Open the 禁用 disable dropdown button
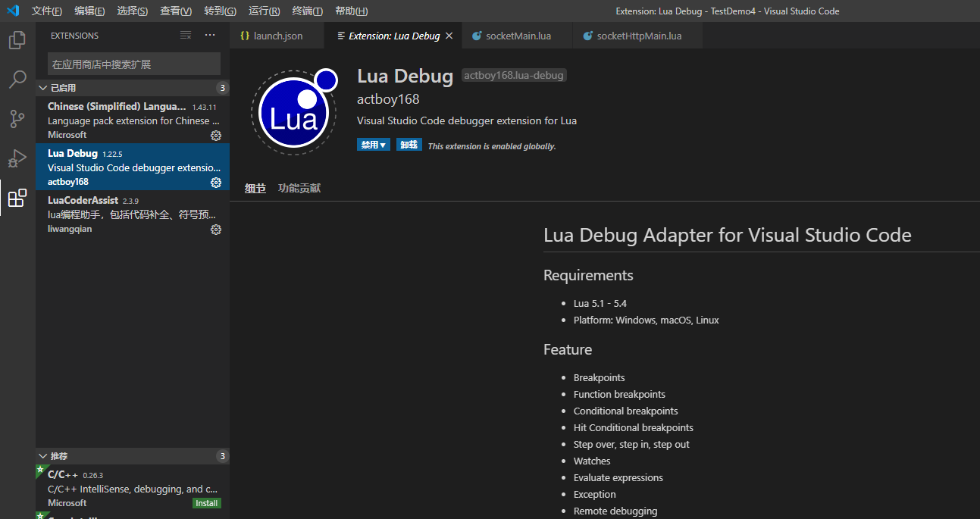Screen dimensions: 980x519 (374, 145)
